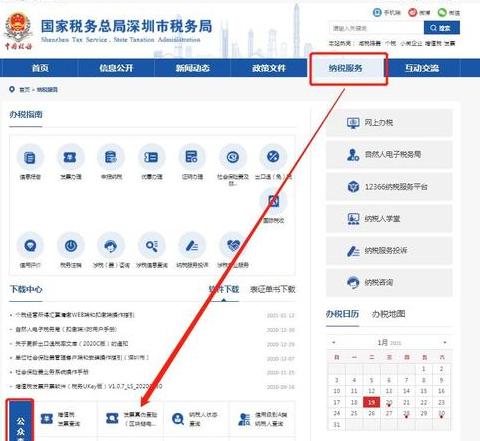Image resolution: width=480 pixels, height=441 pixels.
Task: Switch to the 表证单书下载 tab
Action: 272,289
